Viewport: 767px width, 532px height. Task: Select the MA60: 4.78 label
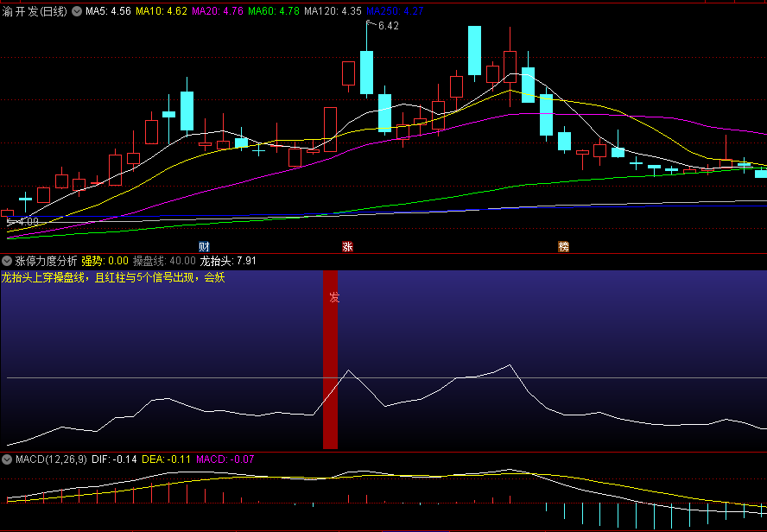click(x=274, y=11)
